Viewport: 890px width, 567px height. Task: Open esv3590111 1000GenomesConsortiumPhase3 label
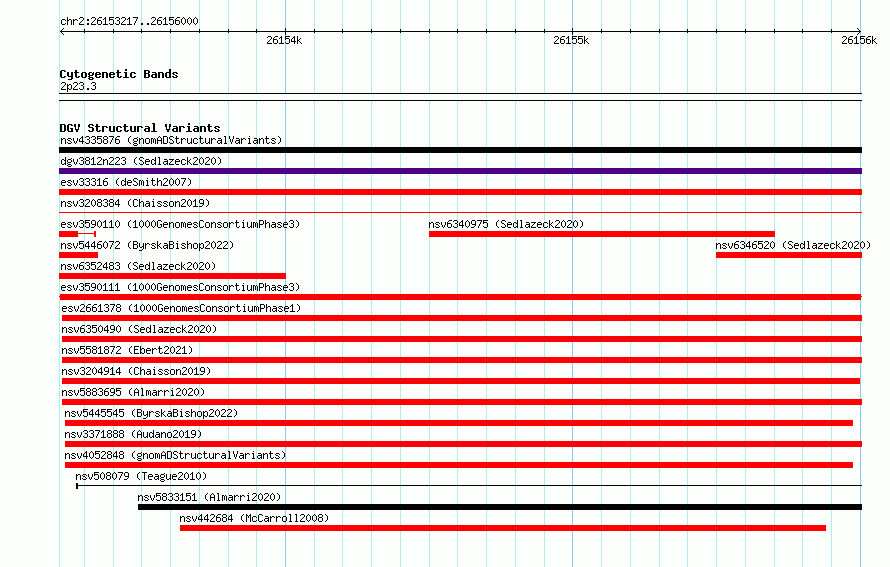(180, 287)
